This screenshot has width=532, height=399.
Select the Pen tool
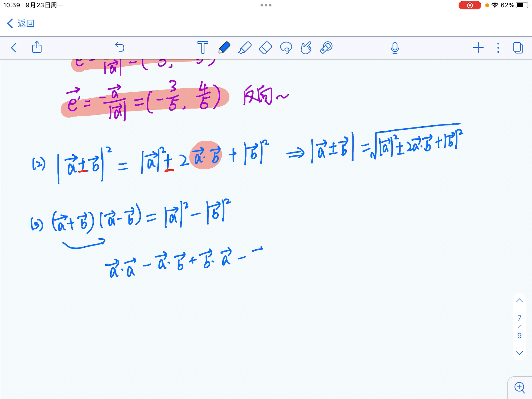pyautogui.click(x=224, y=48)
